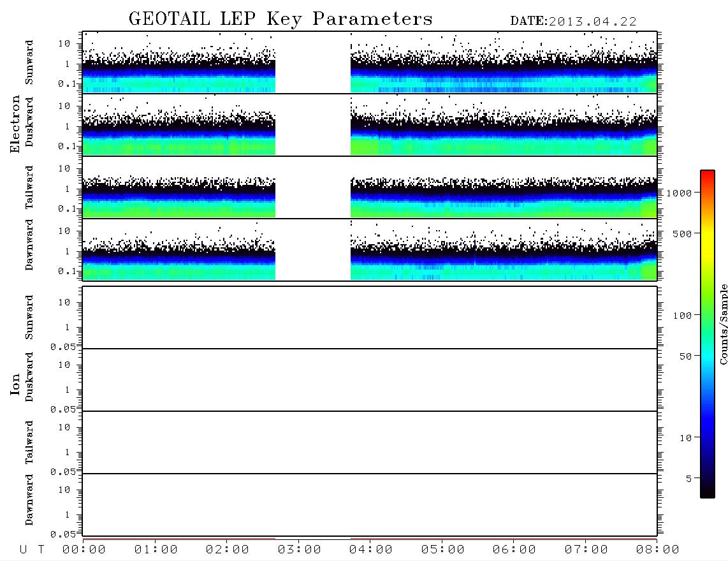Select the "DATE:2013.04.22" label
The height and width of the screenshot is (561, 728).
(x=573, y=22)
